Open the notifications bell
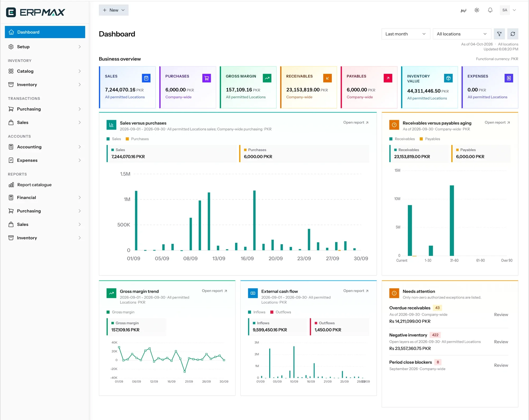The image size is (529, 420). (x=490, y=10)
